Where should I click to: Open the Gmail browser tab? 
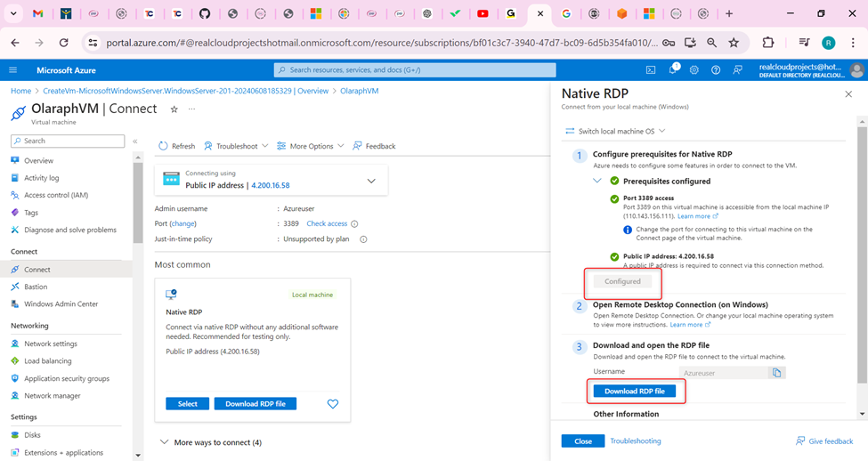pos(37,13)
